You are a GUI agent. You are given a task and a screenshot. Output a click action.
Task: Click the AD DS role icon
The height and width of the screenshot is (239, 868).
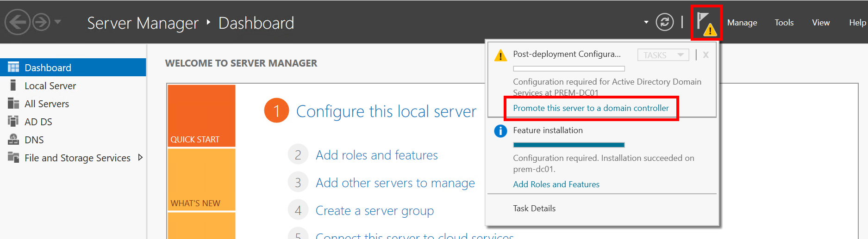point(13,121)
